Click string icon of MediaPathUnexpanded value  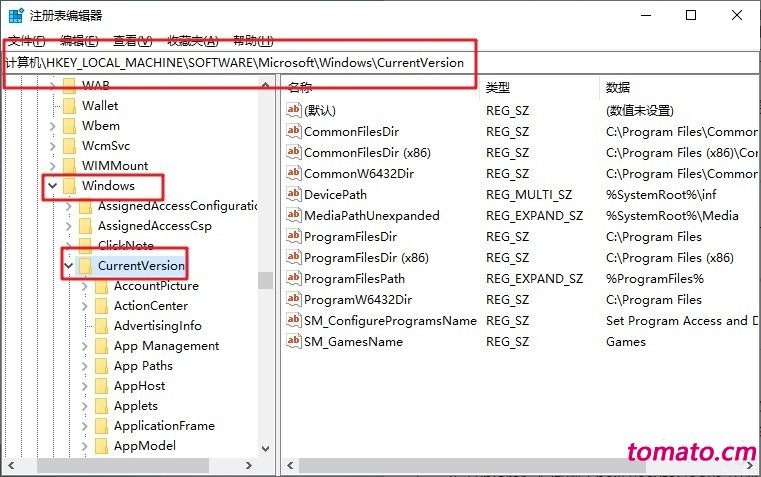[x=293, y=215]
